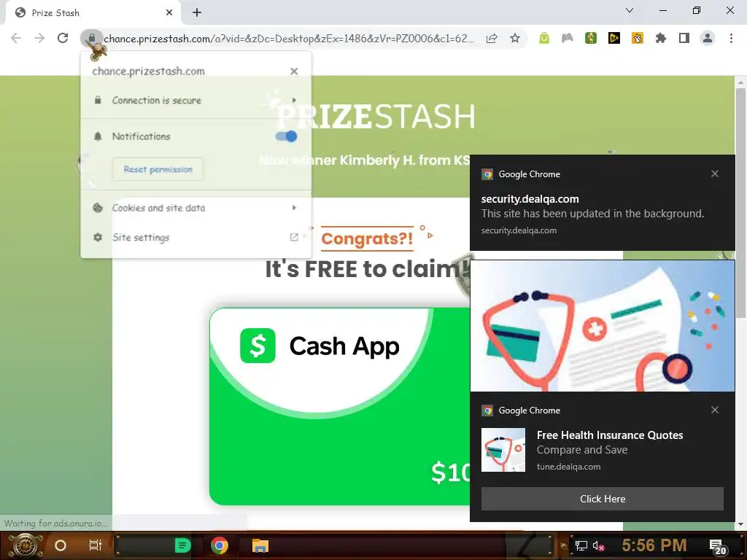Click the cookie icon in site popup
Viewport: 747px width, 560px height.
coord(98,208)
